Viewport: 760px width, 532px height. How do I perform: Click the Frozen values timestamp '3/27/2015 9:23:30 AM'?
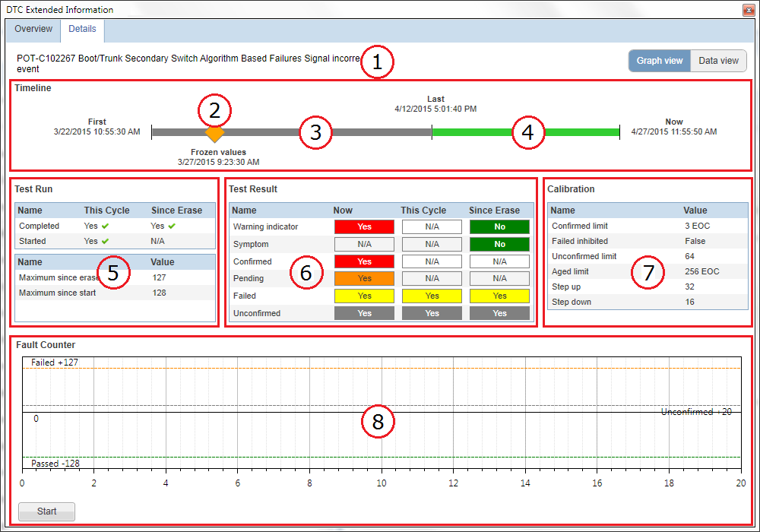(x=218, y=162)
